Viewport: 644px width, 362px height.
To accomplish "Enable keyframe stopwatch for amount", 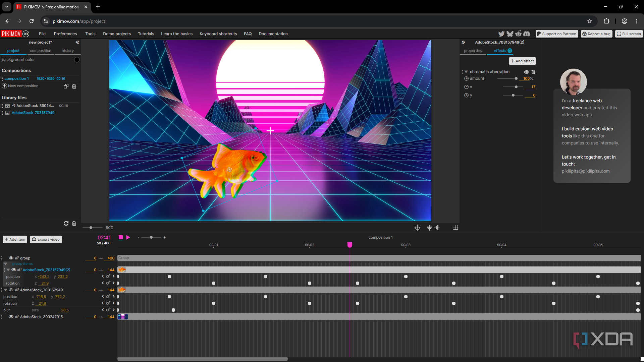I will pos(466,78).
